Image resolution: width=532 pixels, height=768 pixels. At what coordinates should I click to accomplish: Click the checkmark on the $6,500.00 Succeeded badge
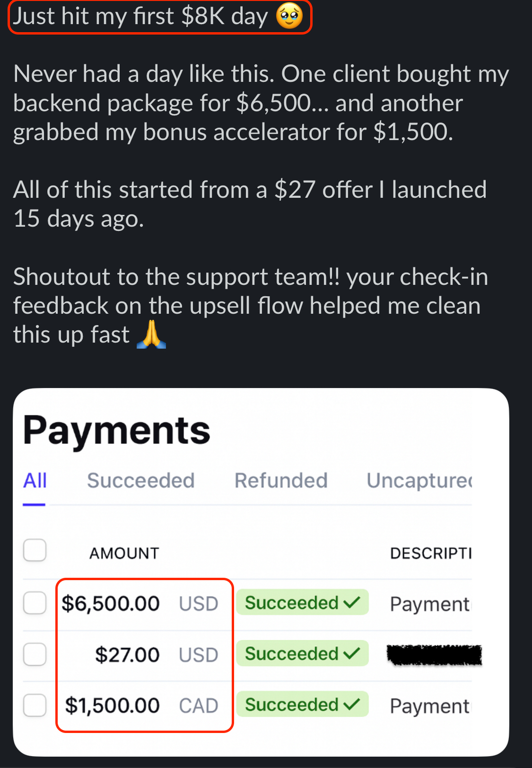(x=352, y=602)
